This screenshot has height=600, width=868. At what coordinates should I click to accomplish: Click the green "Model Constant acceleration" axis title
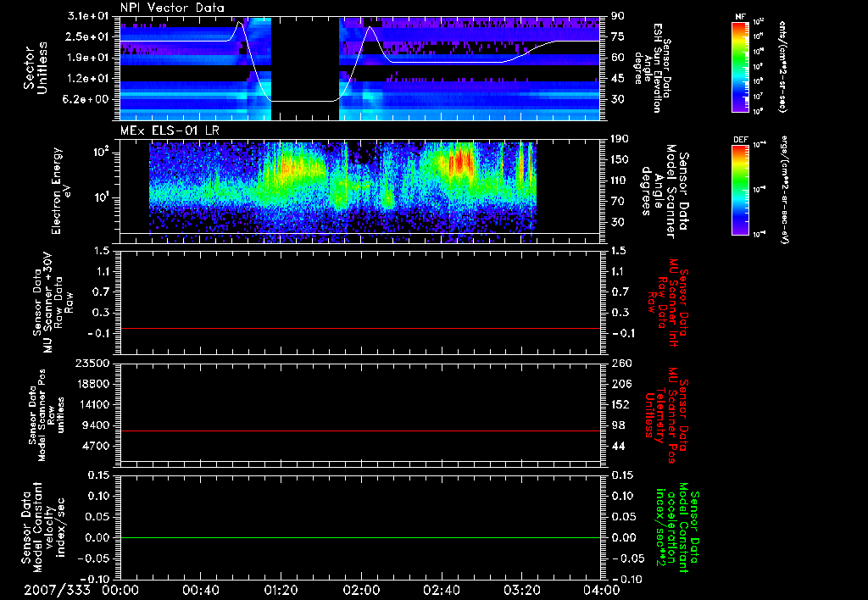677,527
